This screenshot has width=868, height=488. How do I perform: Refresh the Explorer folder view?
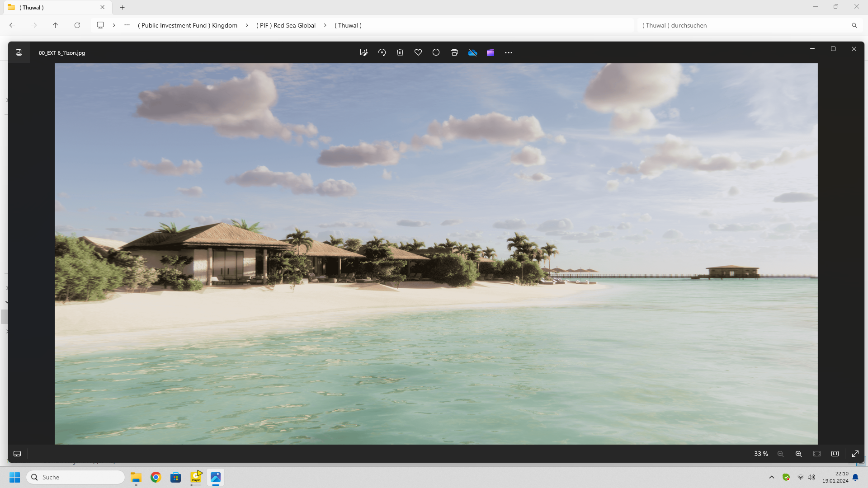77,25
